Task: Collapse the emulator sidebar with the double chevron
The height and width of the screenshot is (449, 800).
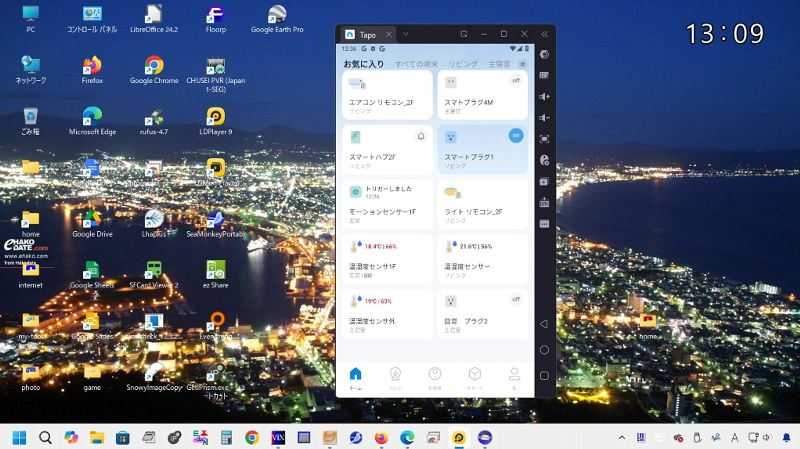Action: [544, 34]
